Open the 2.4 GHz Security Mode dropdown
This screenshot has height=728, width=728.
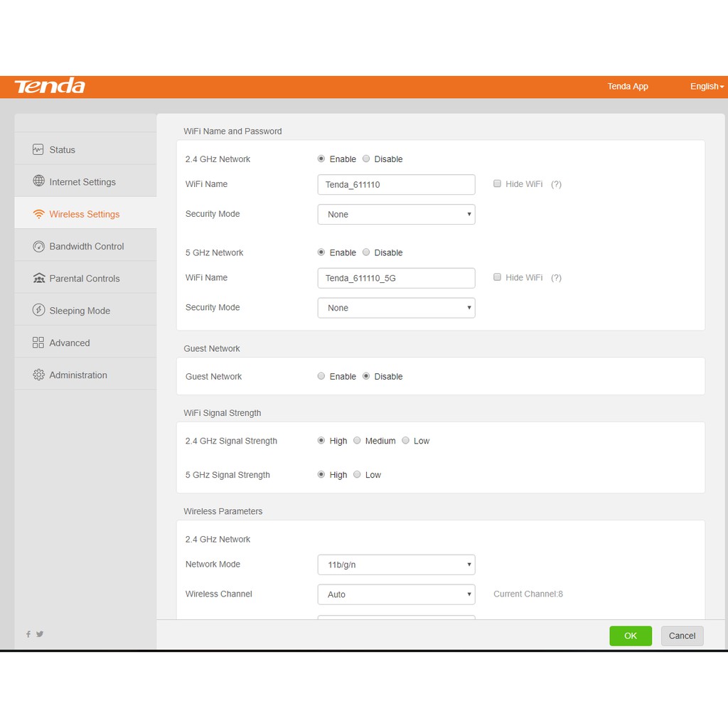point(396,214)
